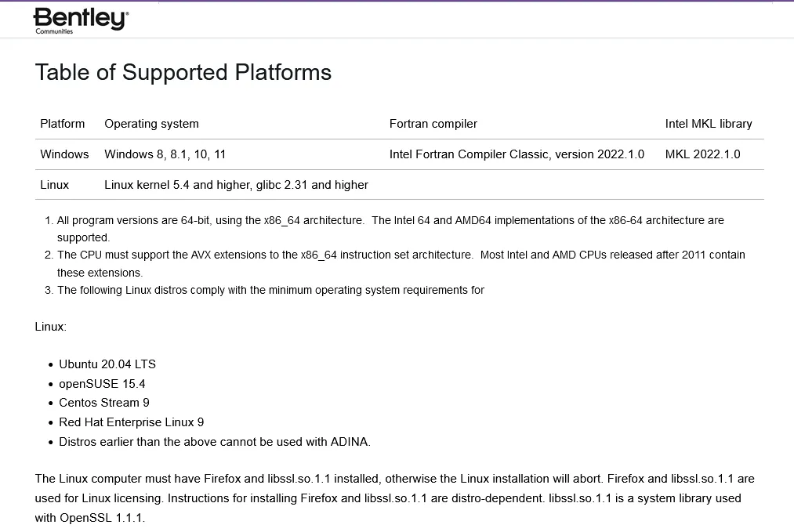
Task: Click the Operating system column header
Action: coord(151,124)
